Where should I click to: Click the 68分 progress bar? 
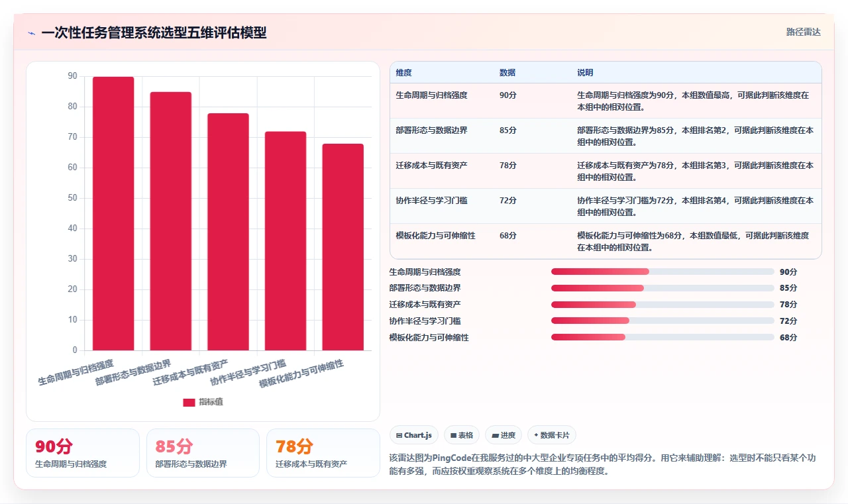coord(662,337)
